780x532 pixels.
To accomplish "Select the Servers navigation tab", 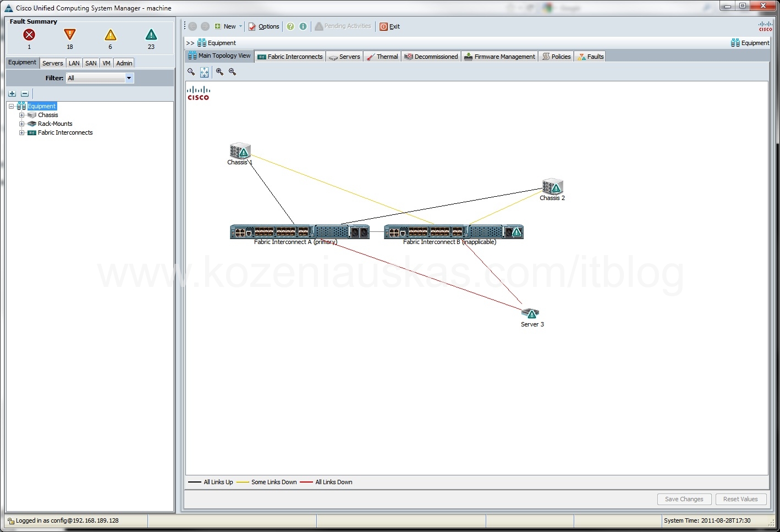I will click(x=53, y=63).
